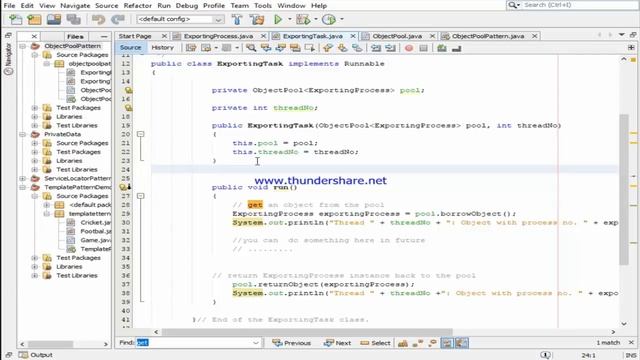
Task: Toggle Wrap Around button in Find bar
Action: 462,343
